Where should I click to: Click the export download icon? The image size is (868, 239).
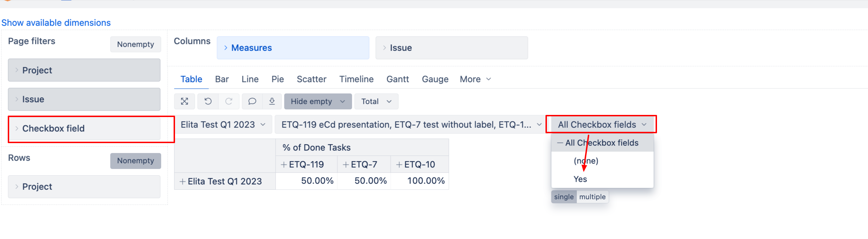pos(272,102)
